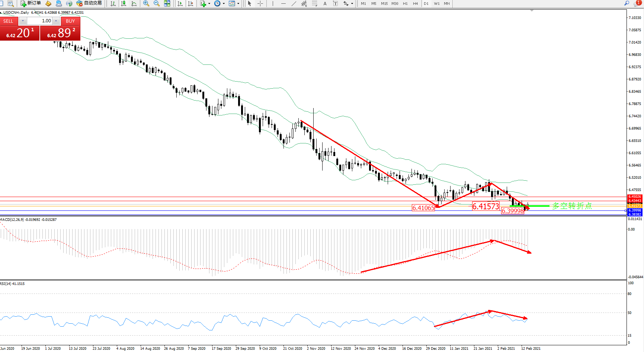
Task: Select the crosshair tool
Action: tap(260, 3)
